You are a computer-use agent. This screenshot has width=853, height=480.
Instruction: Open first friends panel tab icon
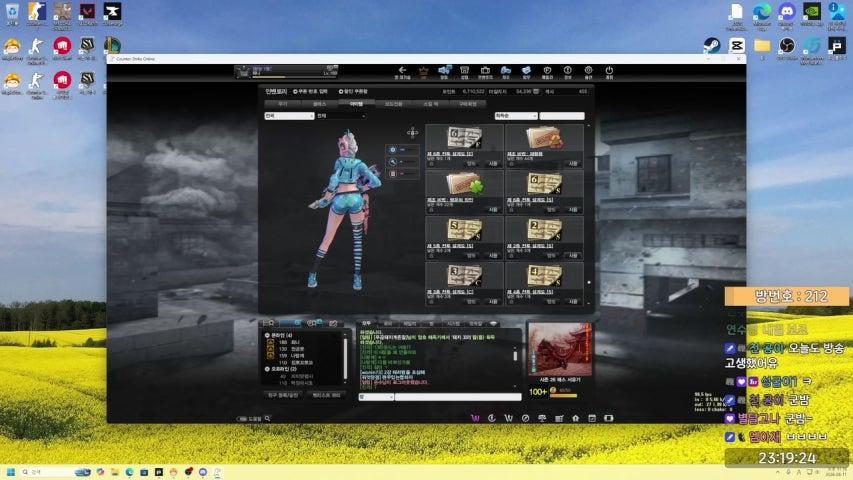point(270,323)
